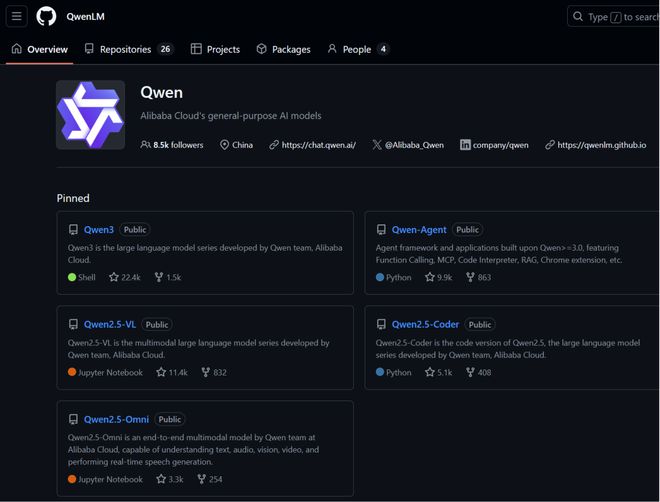Open the Packages tab
This screenshot has height=502, width=660.
click(283, 49)
